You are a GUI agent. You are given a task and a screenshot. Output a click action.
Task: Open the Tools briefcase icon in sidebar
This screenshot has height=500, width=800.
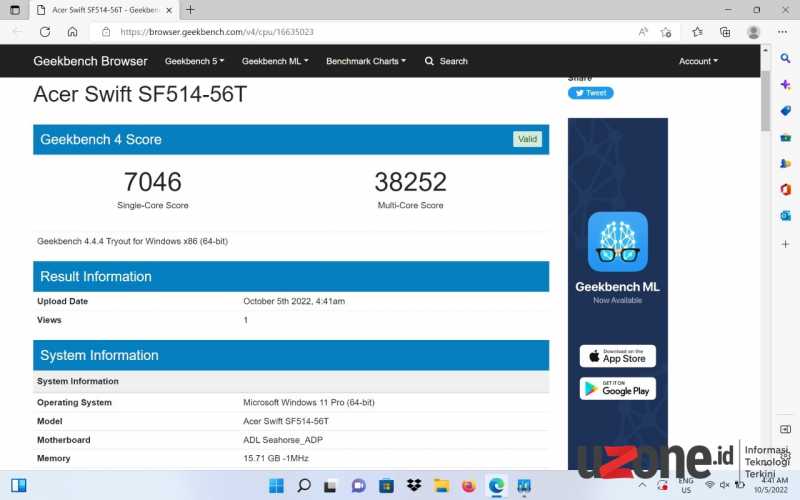[x=785, y=137]
